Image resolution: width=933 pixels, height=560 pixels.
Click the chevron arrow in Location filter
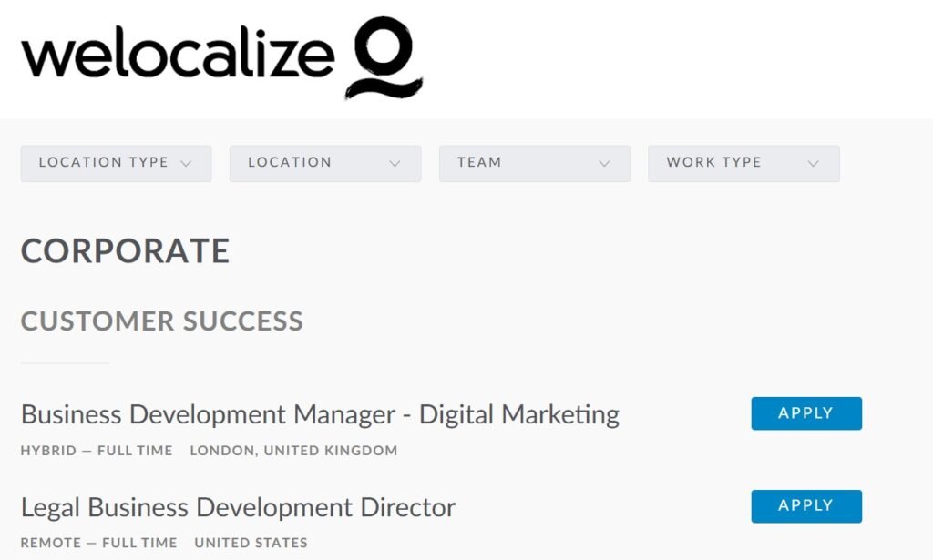[395, 164]
